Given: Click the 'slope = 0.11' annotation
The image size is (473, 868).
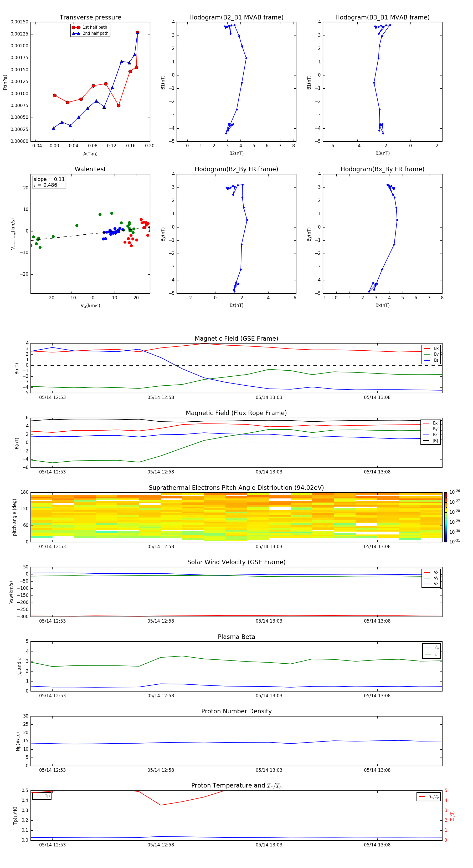Looking at the screenshot, I should [49, 179].
